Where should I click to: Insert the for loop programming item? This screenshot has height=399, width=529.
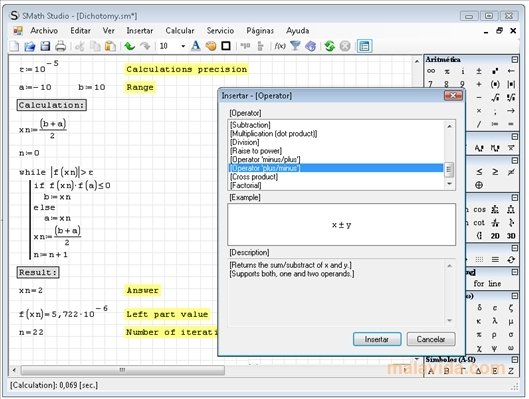[479, 284]
